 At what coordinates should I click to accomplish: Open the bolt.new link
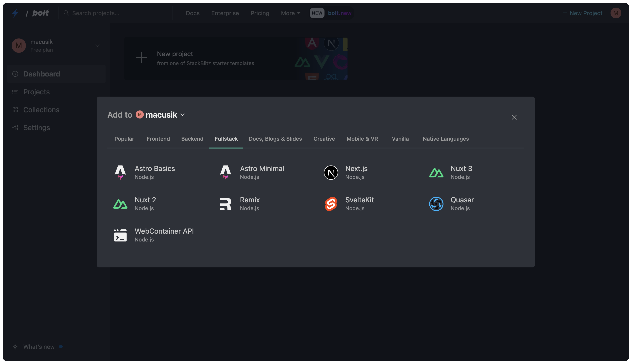339,13
